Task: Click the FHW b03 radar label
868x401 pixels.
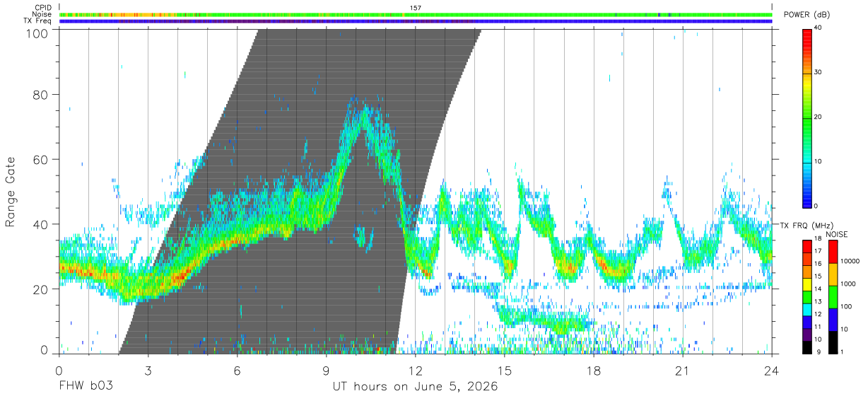Action: 86,387
